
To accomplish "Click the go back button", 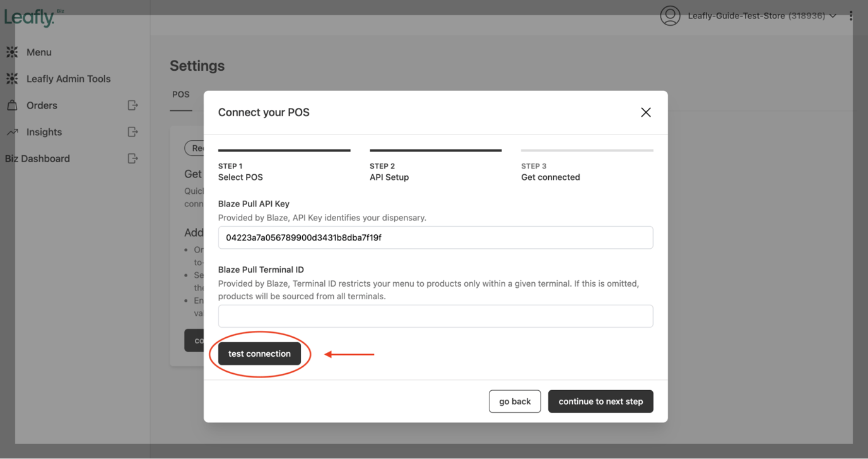I will (515, 402).
